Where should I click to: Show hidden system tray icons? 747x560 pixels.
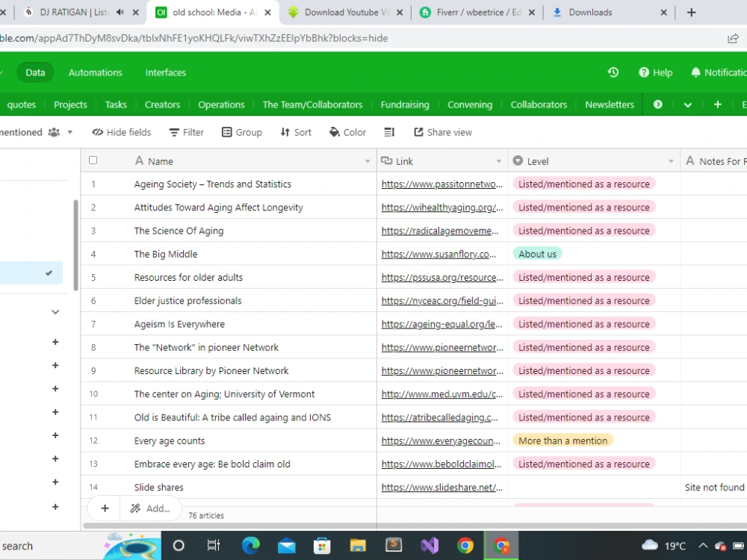pyautogui.click(x=703, y=547)
